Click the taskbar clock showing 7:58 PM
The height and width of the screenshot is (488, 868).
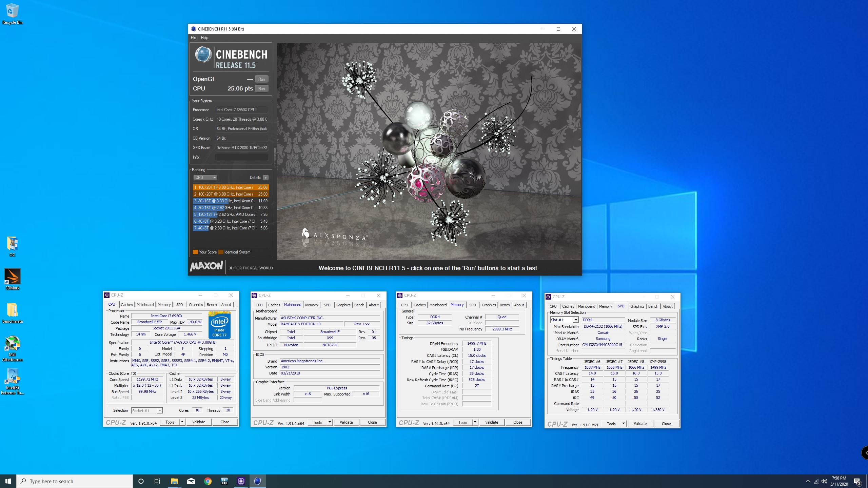839,481
